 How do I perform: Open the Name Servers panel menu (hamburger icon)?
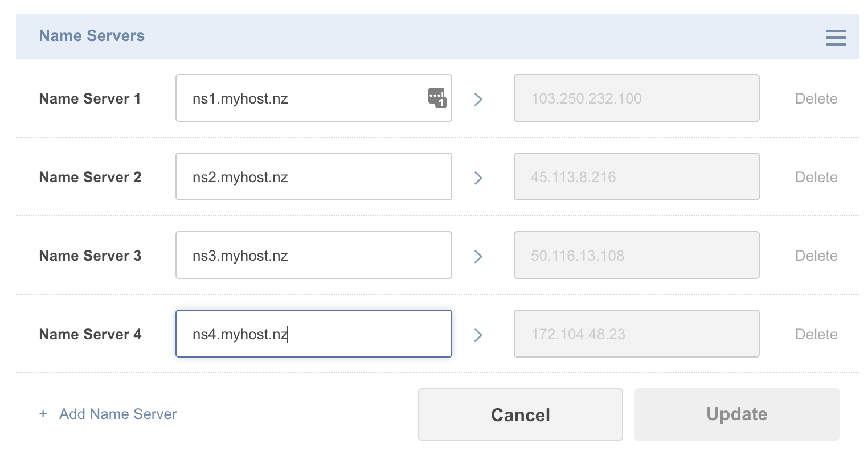[x=836, y=36]
